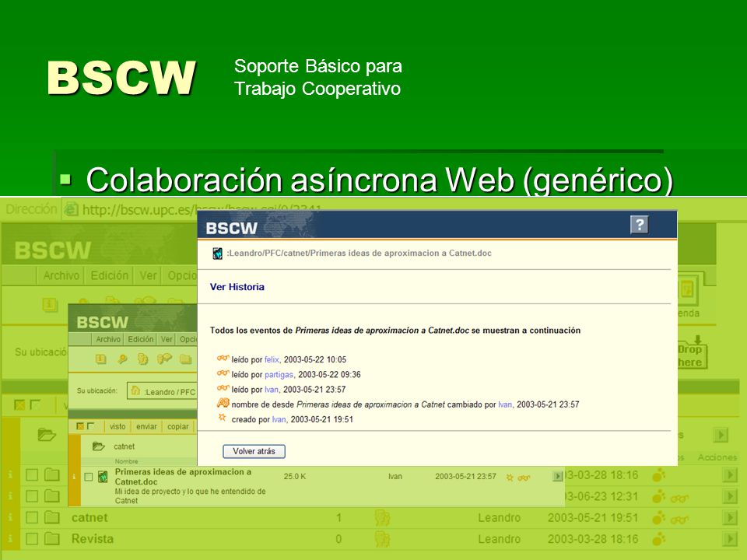Click glasses icon in the catnet row

[679, 519]
